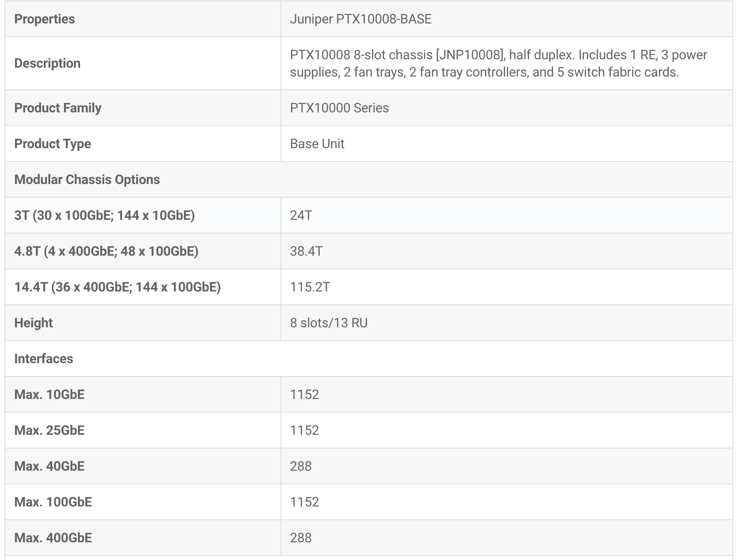This screenshot has width=743, height=560.
Task: Select the 4.8T (4 x 400GbE) row label
Action: [106, 251]
